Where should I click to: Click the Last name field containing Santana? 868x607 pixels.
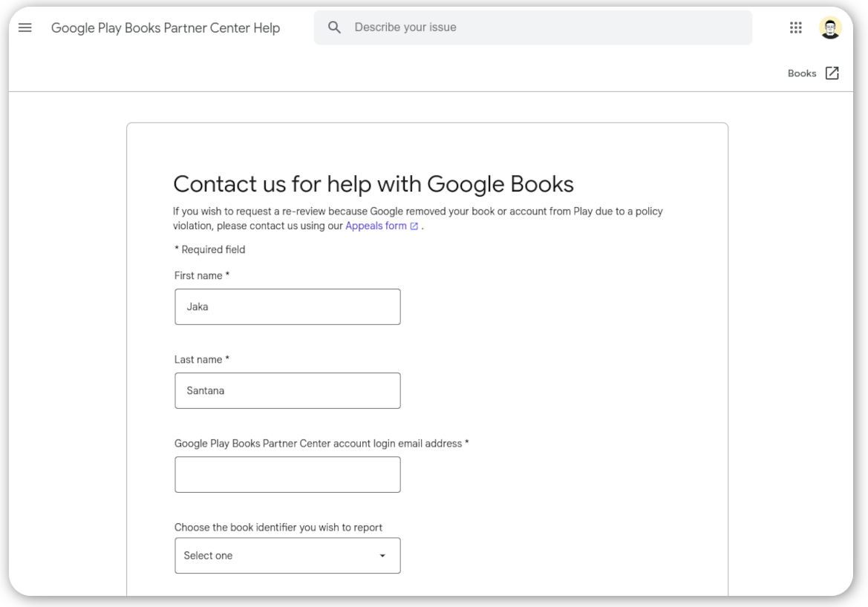click(287, 390)
